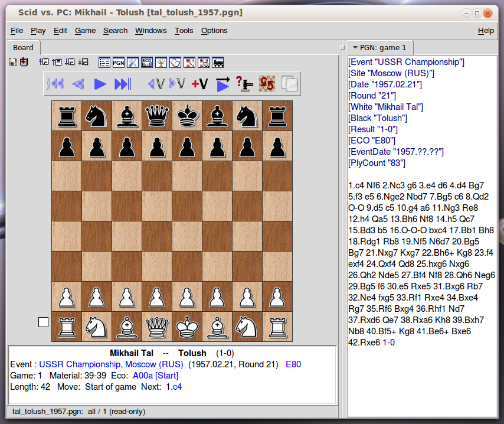Open the File menu
This screenshot has height=424, width=504.
17,31
